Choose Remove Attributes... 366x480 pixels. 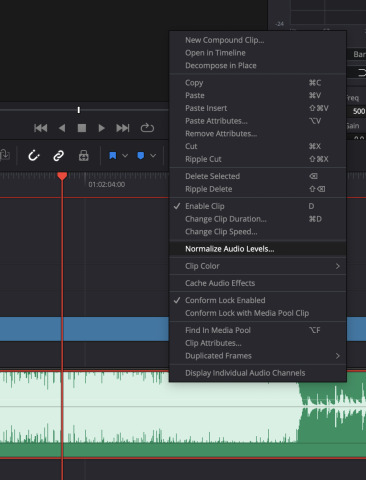(x=258, y=133)
